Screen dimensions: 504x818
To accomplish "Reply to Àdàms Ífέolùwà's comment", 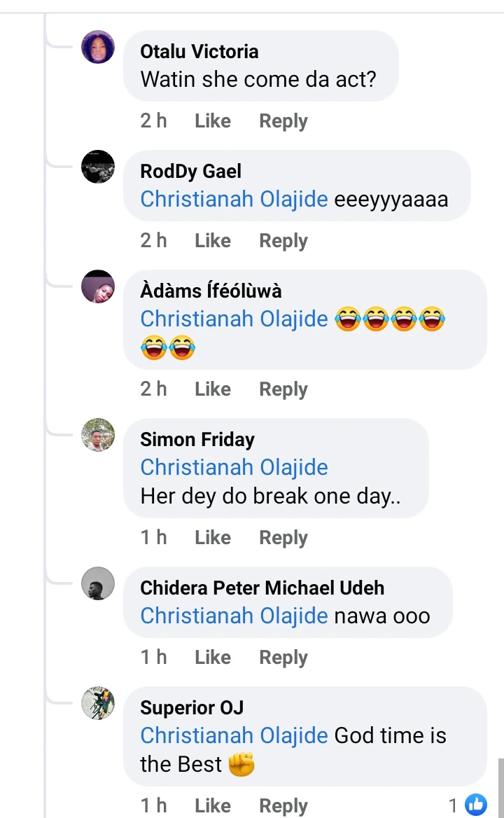I will click(x=283, y=389).
